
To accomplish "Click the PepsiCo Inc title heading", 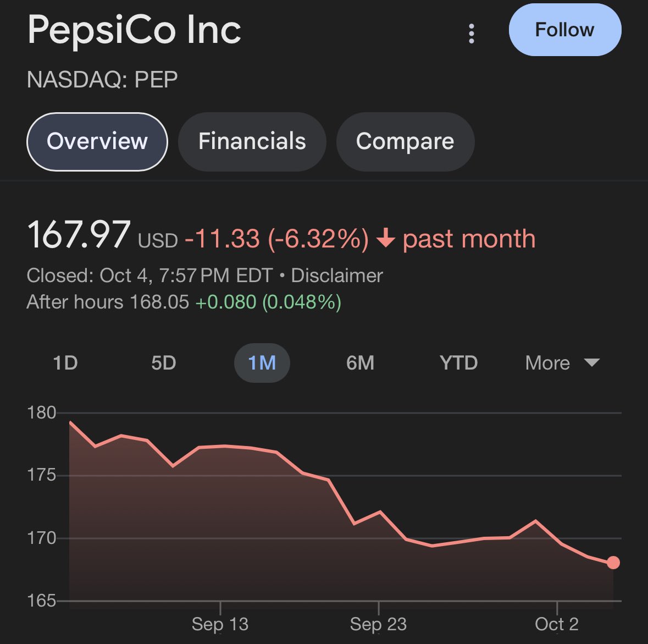I will pyautogui.click(x=134, y=30).
